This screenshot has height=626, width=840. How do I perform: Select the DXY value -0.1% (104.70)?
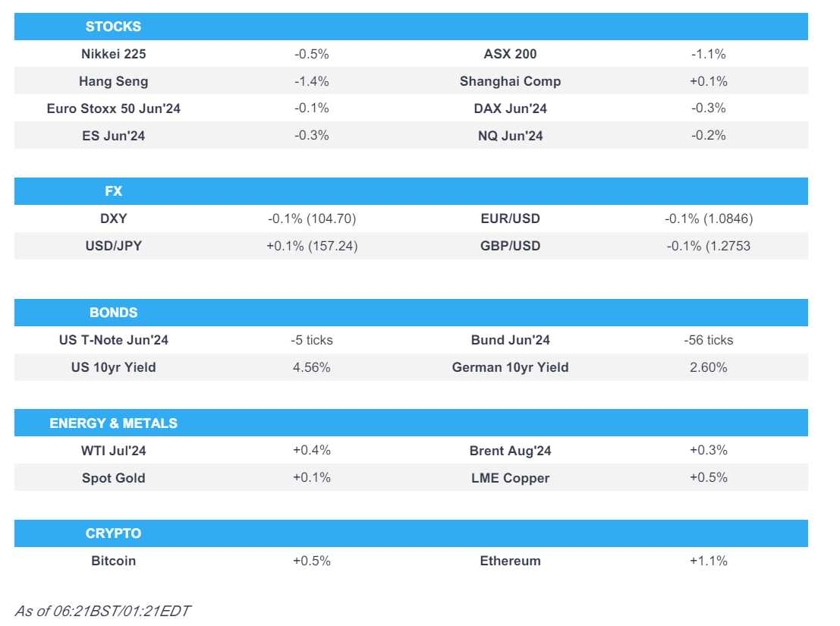click(312, 219)
